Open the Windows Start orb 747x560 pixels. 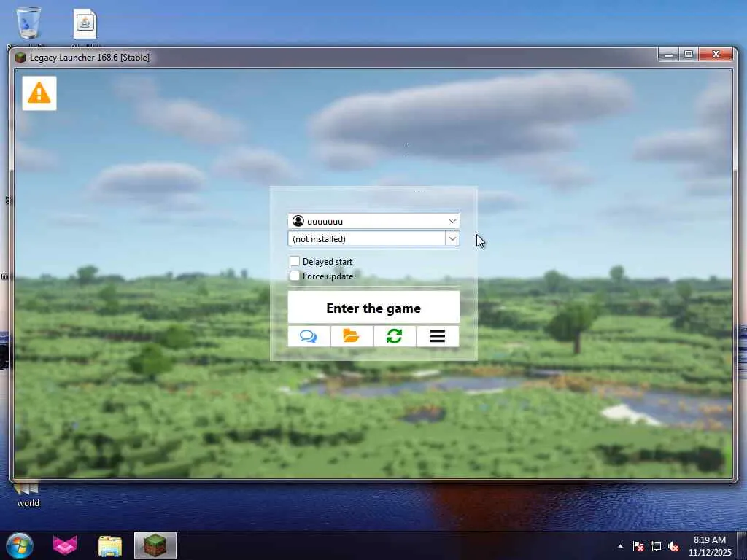click(x=20, y=545)
